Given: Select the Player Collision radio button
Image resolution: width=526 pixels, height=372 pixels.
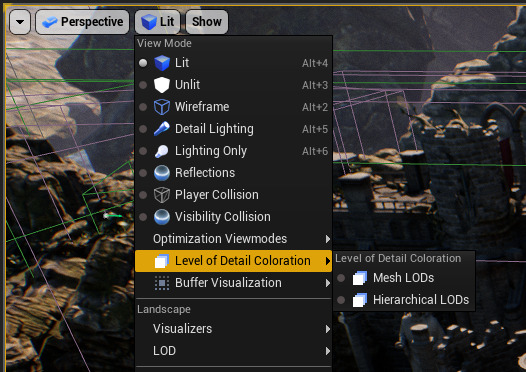Looking at the screenshot, I should click(x=143, y=195).
